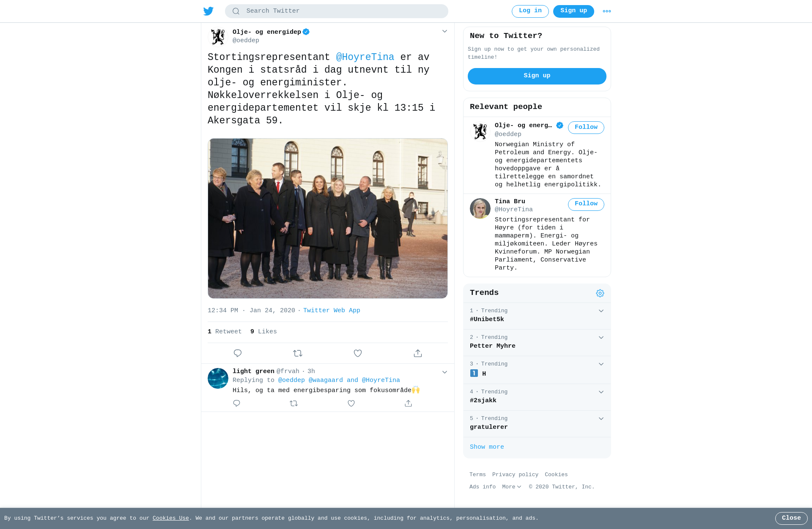Image resolution: width=812 pixels, height=529 pixels.
Task: Reply to the Olje- og energidep tweet
Action: [238, 353]
